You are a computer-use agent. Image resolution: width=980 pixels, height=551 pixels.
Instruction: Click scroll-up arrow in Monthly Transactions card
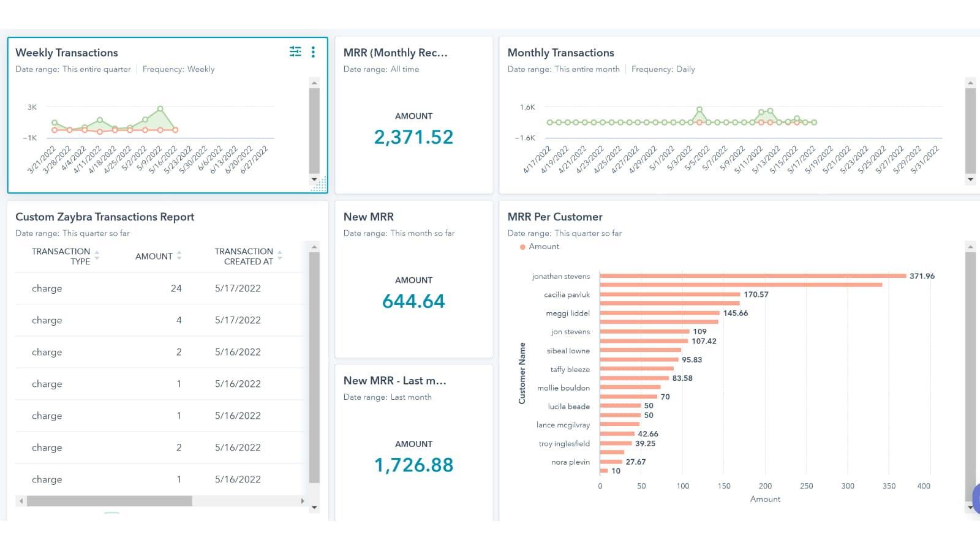tap(970, 82)
